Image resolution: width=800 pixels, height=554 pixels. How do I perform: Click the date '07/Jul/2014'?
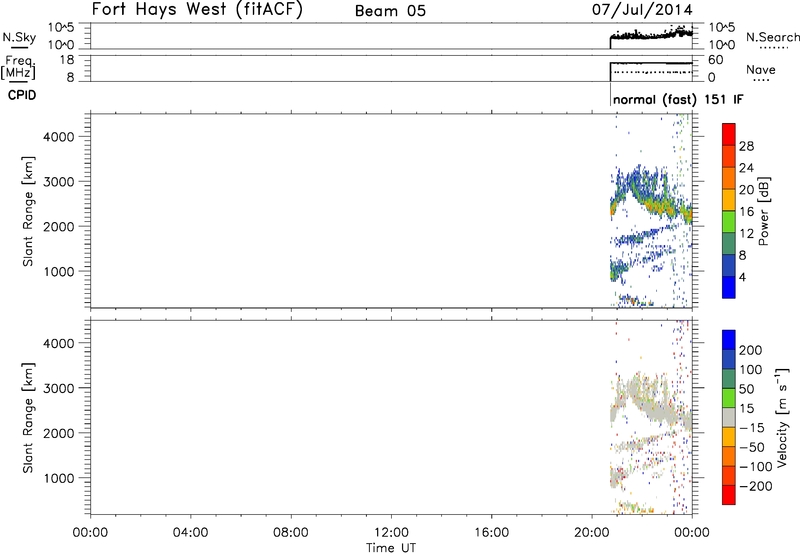pyautogui.click(x=642, y=10)
